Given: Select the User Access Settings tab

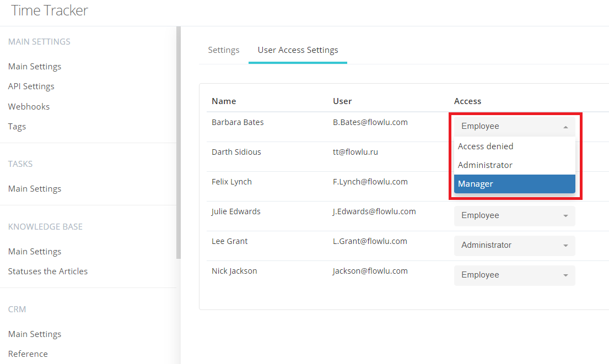Looking at the screenshot, I should click(x=298, y=50).
